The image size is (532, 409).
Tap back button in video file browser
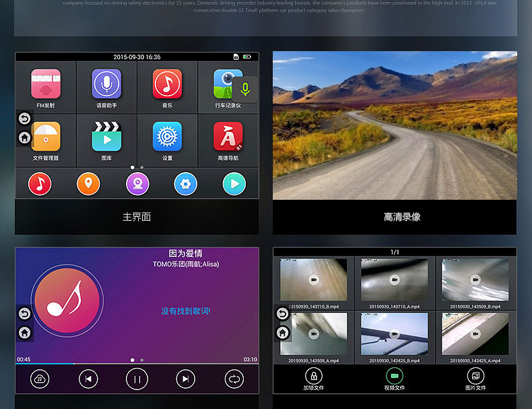[282, 313]
